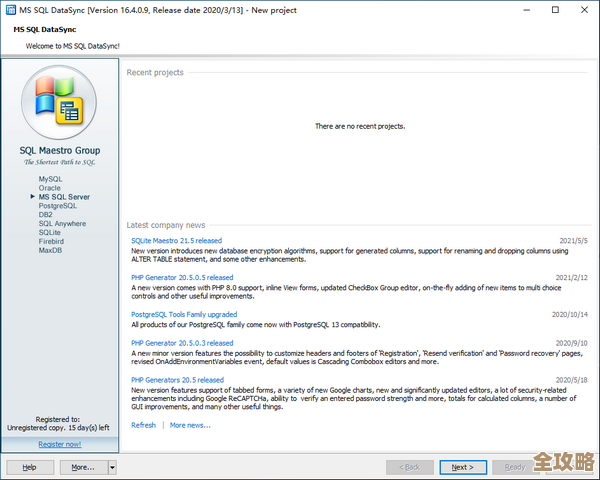Refresh the latest company news
The width and height of the screenshot is (600, 480).
(x=143, y=425)
